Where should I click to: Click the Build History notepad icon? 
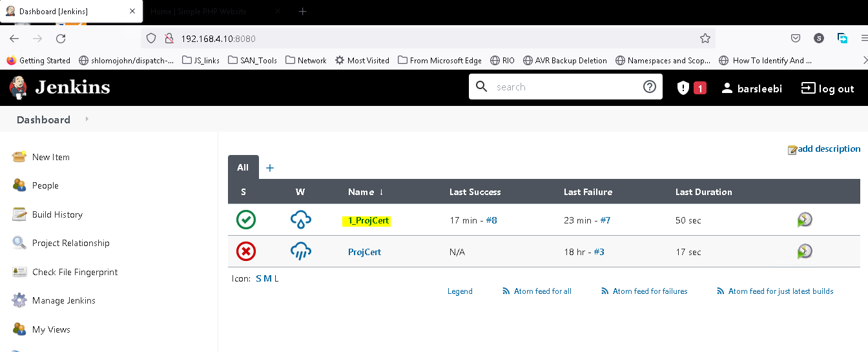19,214
